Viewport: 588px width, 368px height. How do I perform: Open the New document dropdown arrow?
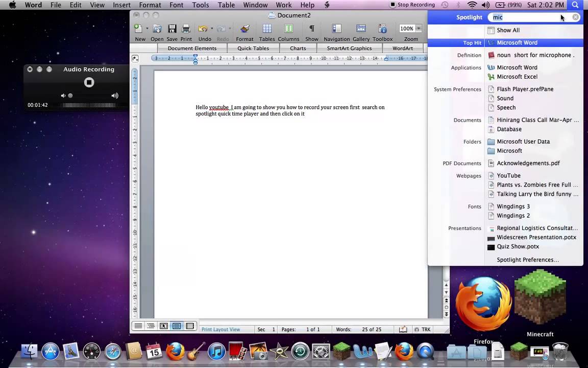(147, 29)
